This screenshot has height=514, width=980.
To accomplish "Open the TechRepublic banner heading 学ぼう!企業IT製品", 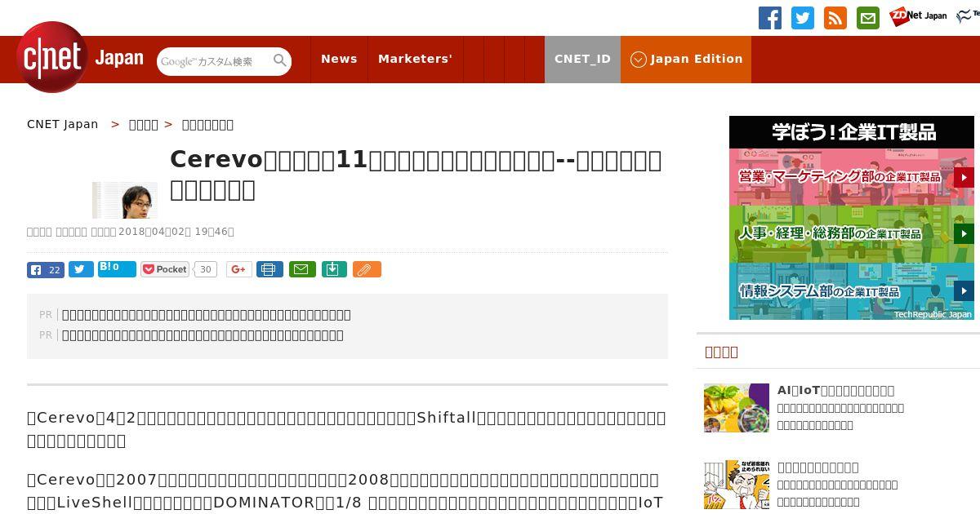I will pyautogui.click(x=852, y=132).
